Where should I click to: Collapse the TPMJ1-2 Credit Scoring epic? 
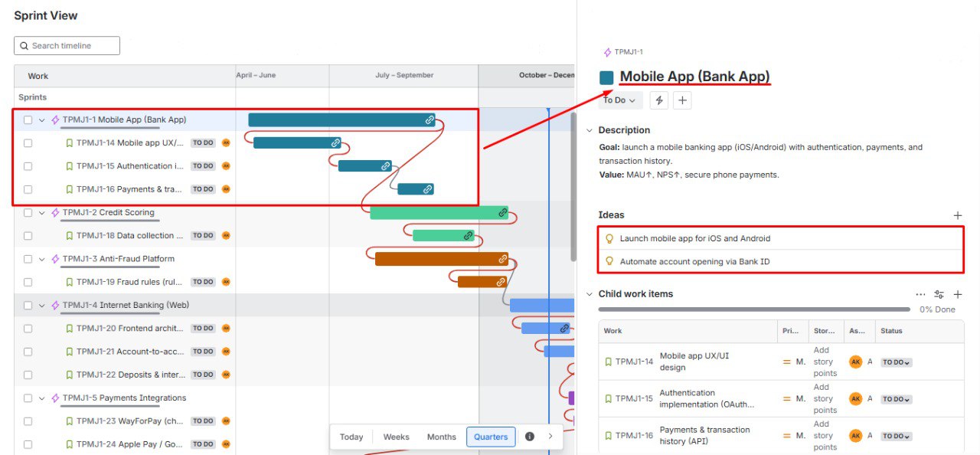42,213
